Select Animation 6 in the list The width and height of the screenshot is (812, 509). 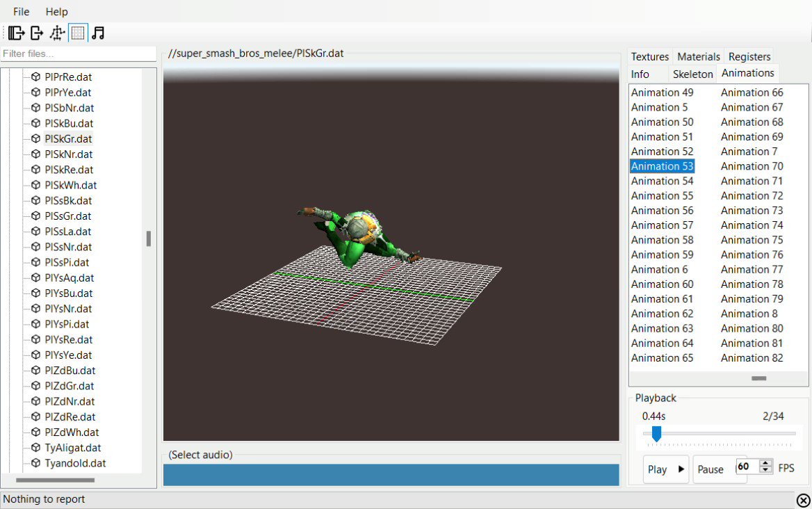(x=659, y=269)
